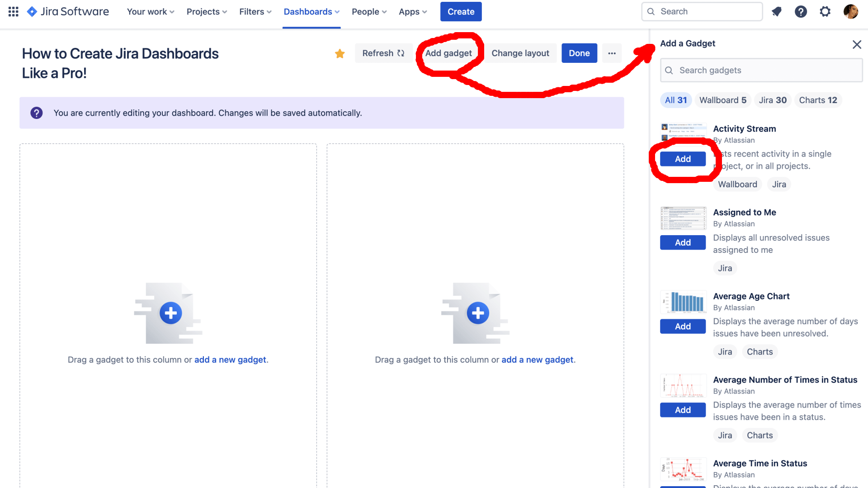Add the Activity Stream gadget

pyautogui.click(x=683, y=159)
